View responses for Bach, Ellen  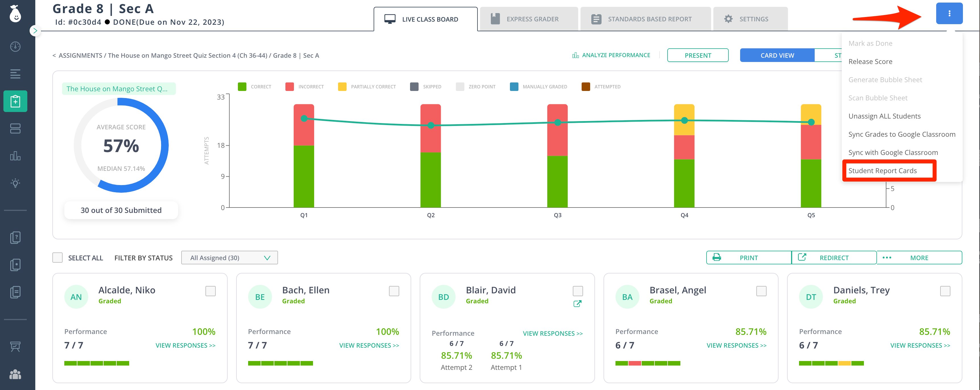[369, 346]
